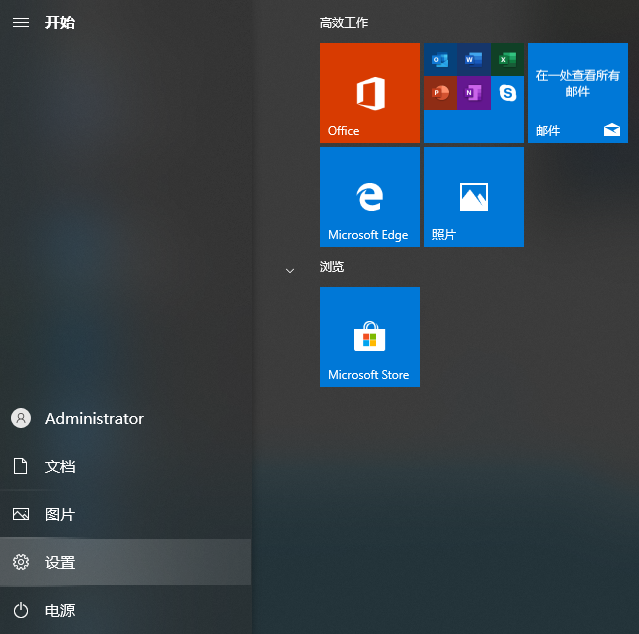Open the 照片 (Photos) tile

[473, 197]
